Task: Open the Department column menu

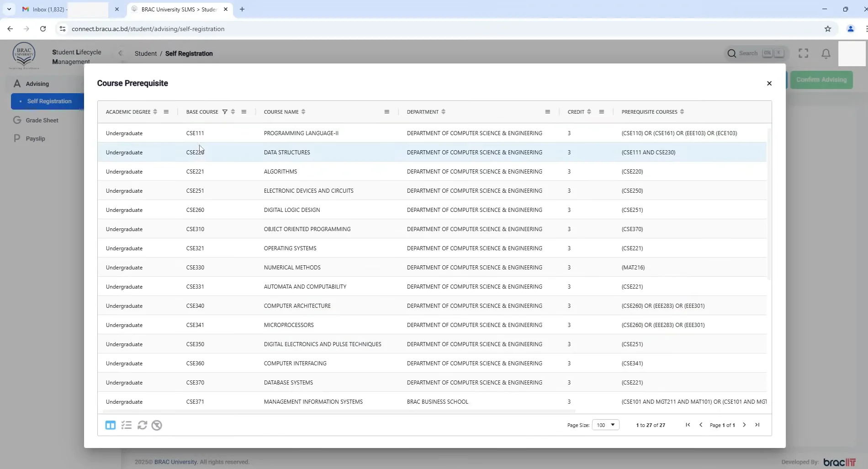Action: tap(547, 112)
